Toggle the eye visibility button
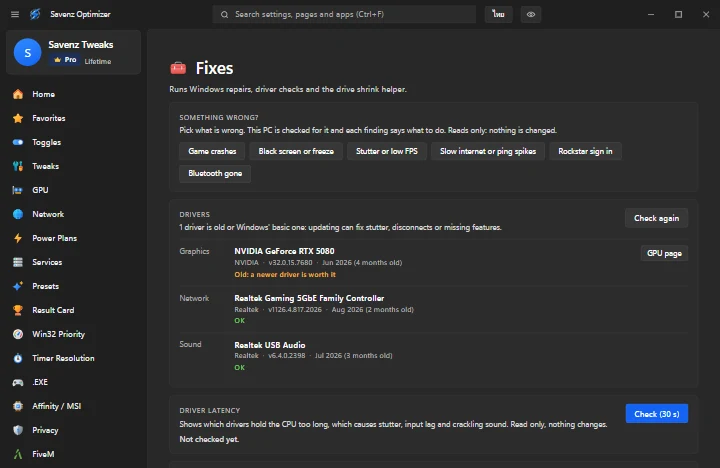 click(x=531, y=14)
